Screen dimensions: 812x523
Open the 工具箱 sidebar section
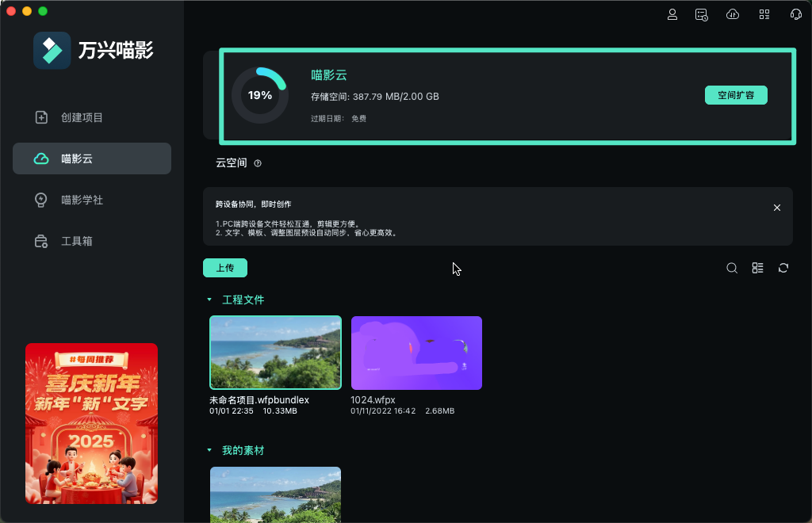point(91,241)
